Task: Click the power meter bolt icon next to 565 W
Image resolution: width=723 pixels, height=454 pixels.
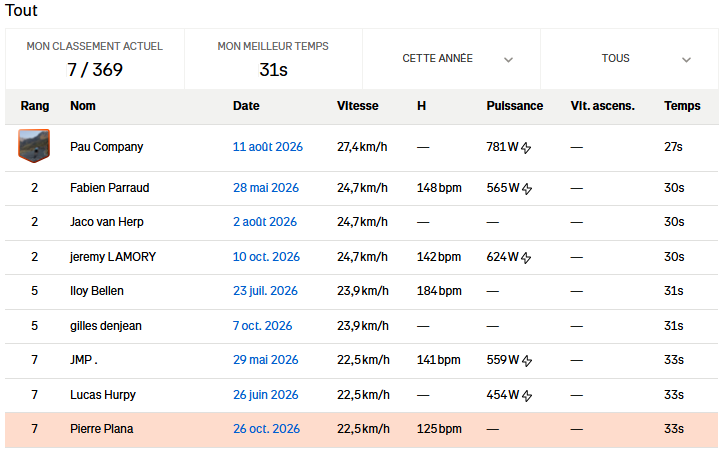Action: point(527,189)
